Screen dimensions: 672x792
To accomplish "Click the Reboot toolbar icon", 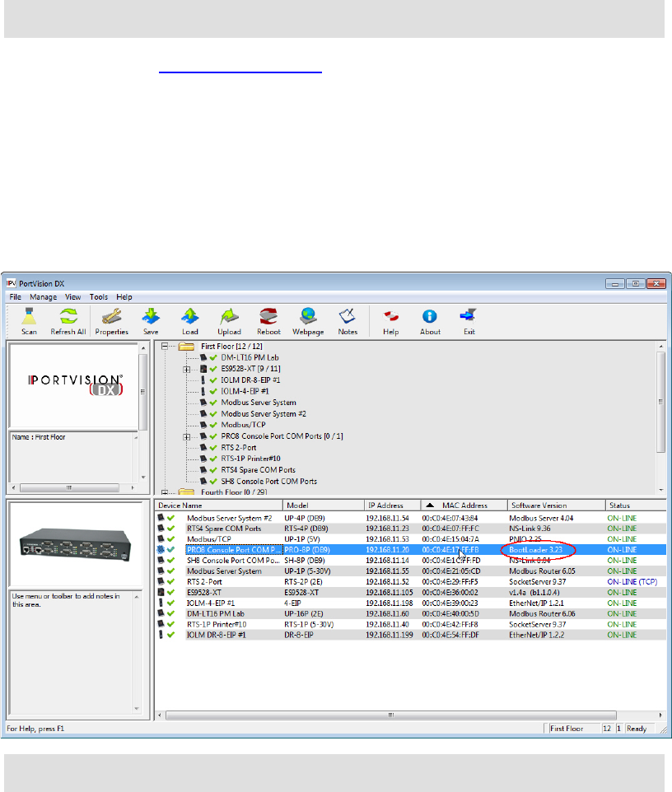I will (x=268, y=321).
